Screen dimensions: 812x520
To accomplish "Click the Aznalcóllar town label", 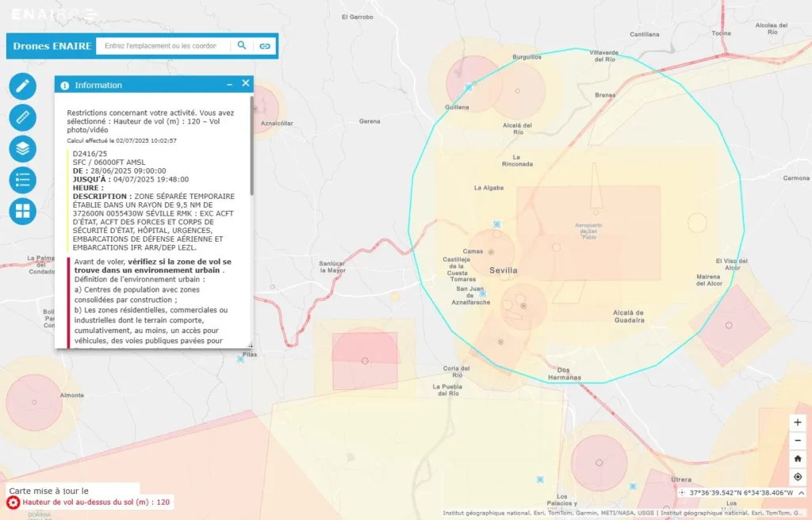I will click(277, 124).
